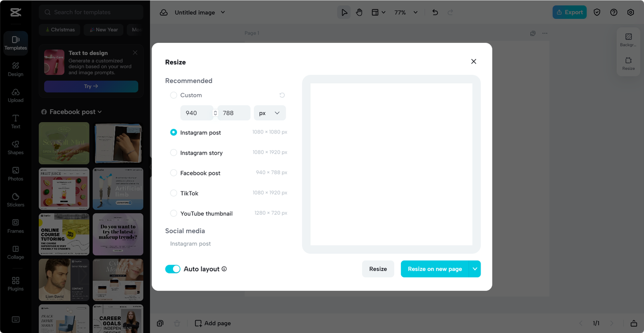Click the CapCut logo icon

pyautogui.click(x=15, y=13)
